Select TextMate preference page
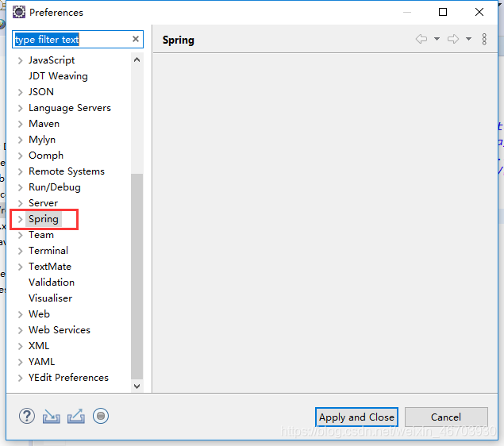The height and width of the screenshot is (446, 504). coord(50,267)
